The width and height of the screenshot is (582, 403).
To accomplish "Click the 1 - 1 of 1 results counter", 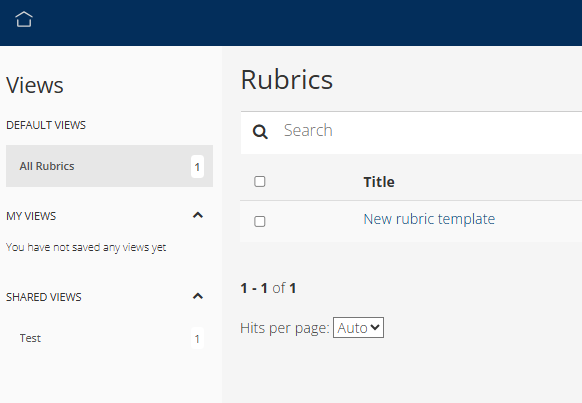I will [x=268, y=288].
